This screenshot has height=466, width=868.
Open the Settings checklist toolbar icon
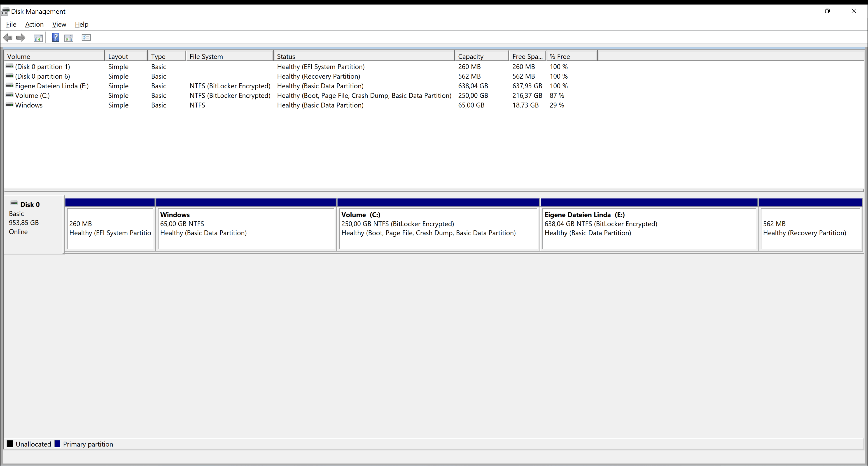[86, 38]
